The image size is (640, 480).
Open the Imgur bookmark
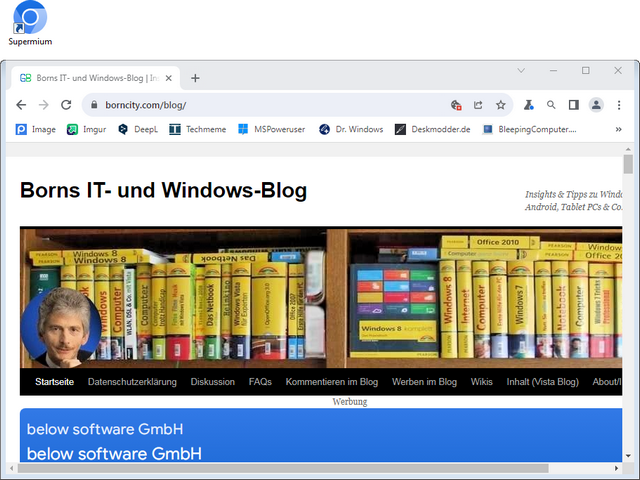tap(87, 129)
